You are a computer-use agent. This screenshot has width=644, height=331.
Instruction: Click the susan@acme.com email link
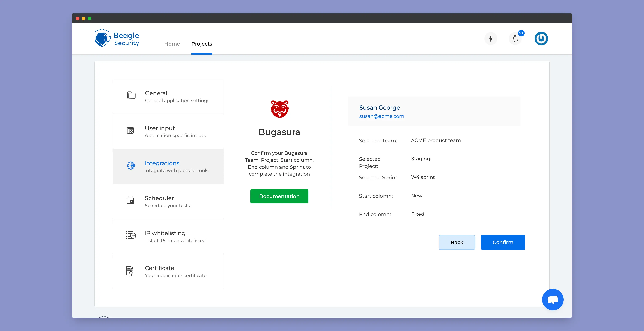pos(382,116)
